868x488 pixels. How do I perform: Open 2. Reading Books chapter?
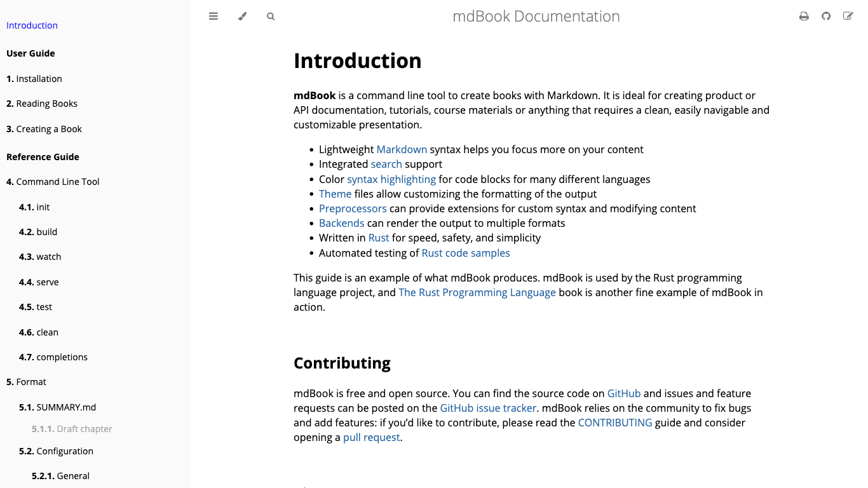pyautogui.click(x=42, y=104)
